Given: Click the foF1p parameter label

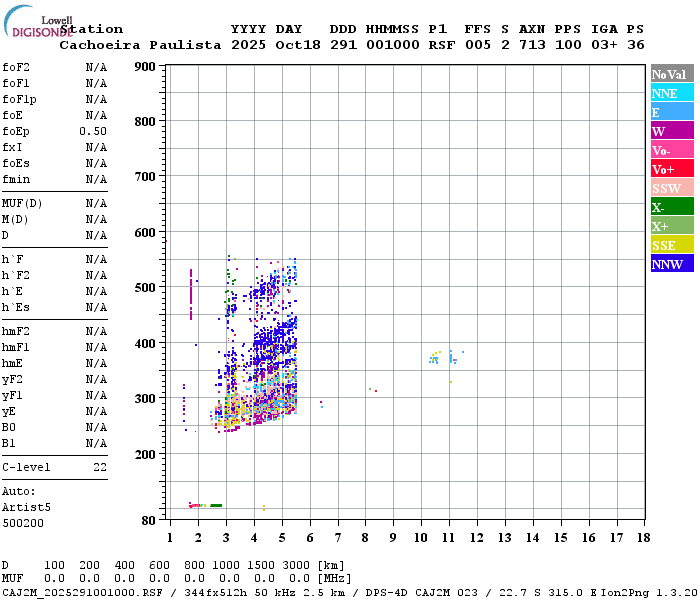Looking at the screenshot, I should click(x=19, y=100).
